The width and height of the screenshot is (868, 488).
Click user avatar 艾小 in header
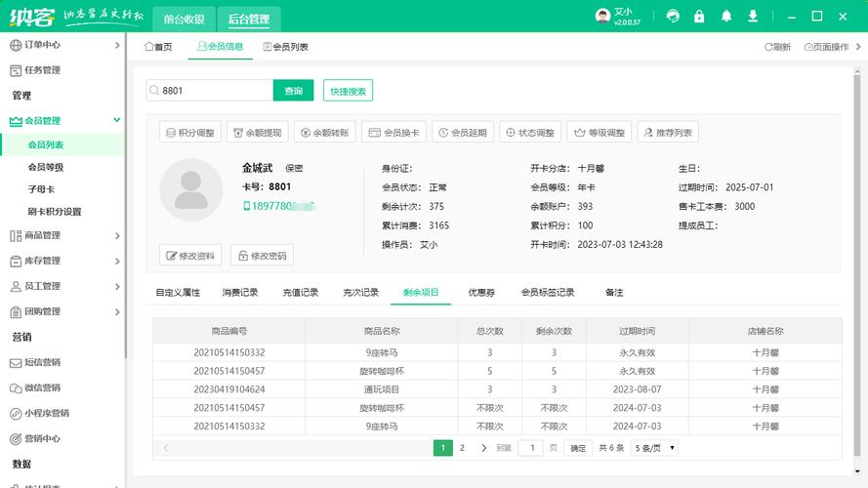tap(602, 16)
